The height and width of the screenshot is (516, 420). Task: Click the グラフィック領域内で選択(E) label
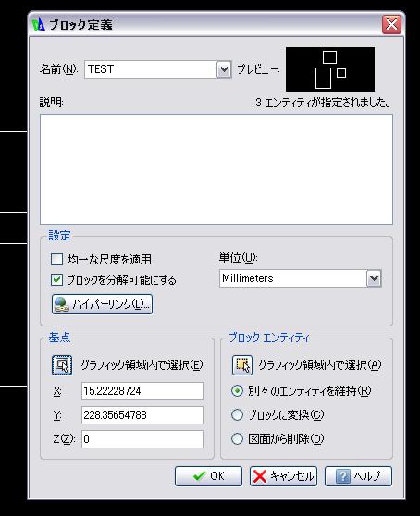[x=142, y=365]
